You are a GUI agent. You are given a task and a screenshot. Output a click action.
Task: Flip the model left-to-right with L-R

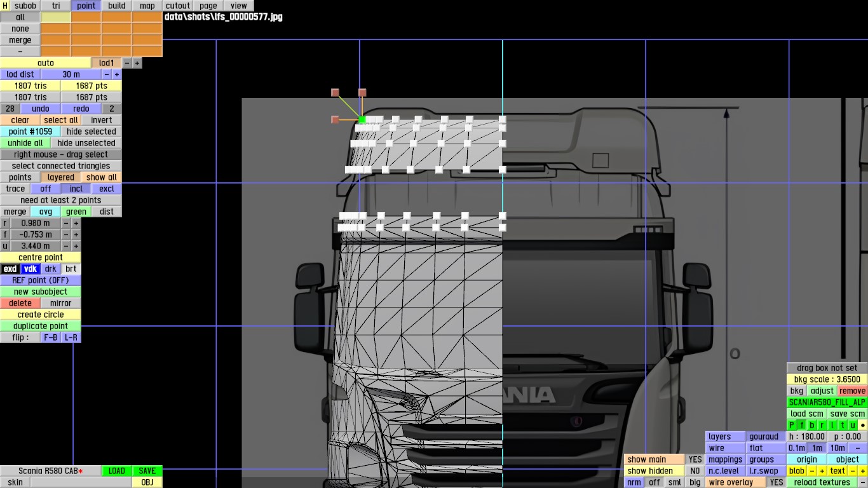(x=71, y=337)
